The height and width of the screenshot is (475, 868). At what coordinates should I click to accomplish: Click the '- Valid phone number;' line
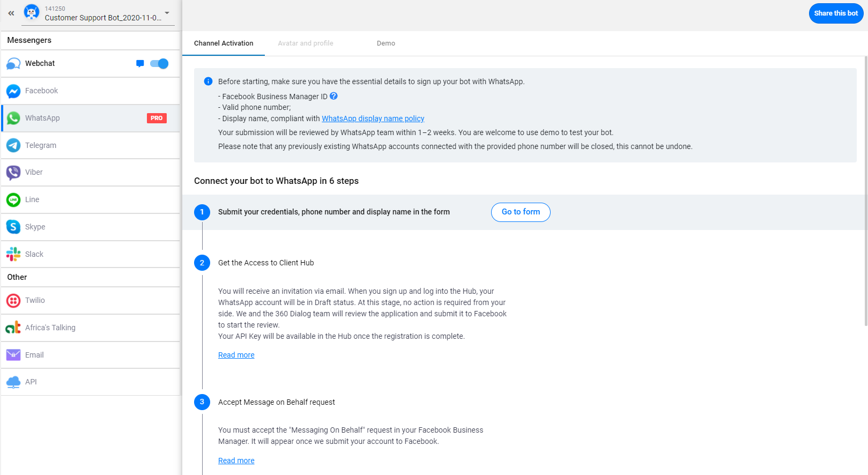[255, 107]
